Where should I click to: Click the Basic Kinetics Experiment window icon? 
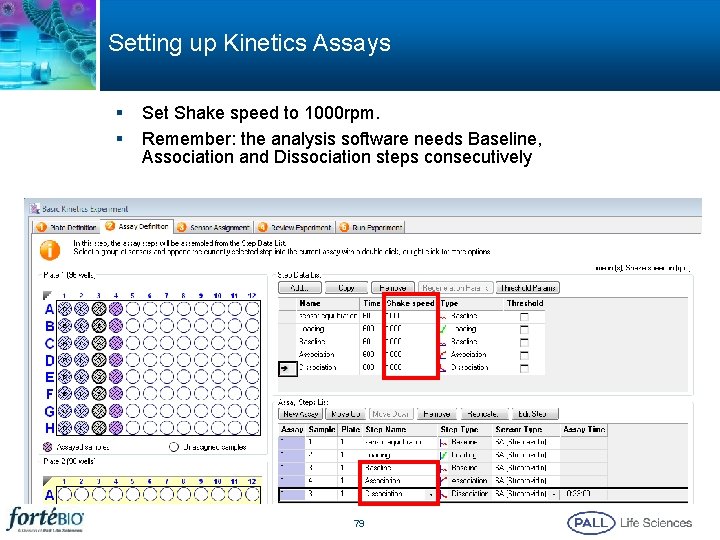click(34, 209)
